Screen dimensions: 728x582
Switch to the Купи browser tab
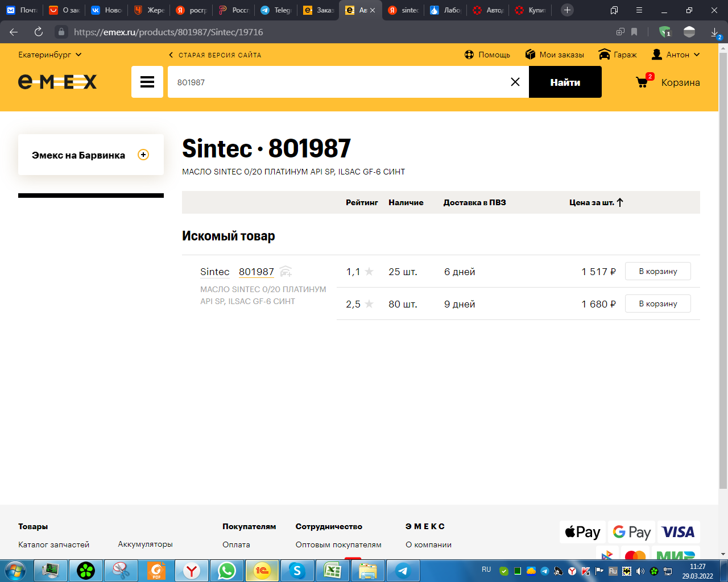pos(531,10)
